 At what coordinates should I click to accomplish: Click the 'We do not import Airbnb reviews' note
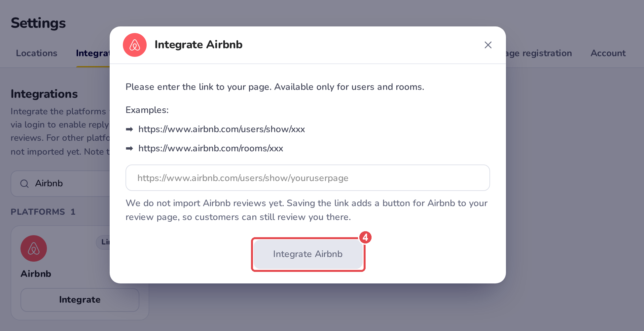[306, 210]
